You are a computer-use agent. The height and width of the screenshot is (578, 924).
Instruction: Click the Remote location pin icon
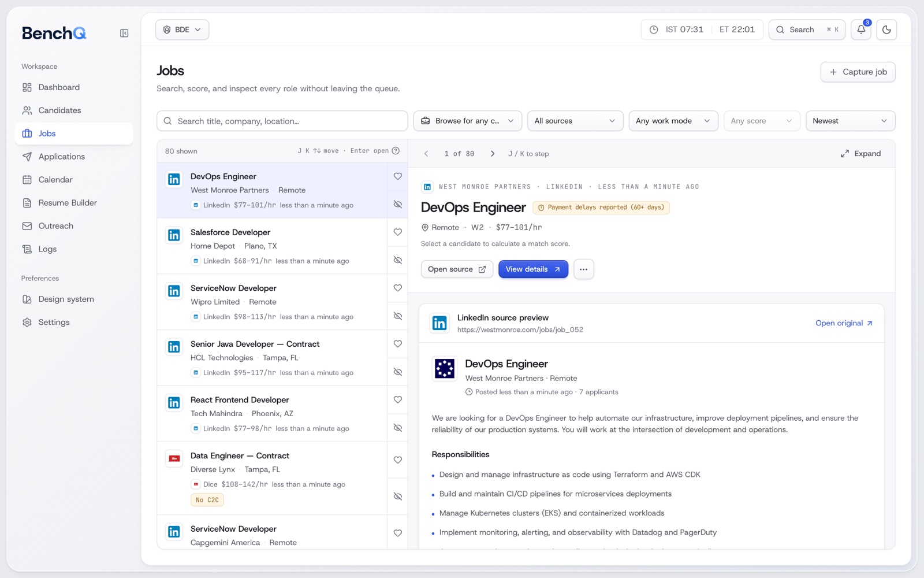(425, 228)
